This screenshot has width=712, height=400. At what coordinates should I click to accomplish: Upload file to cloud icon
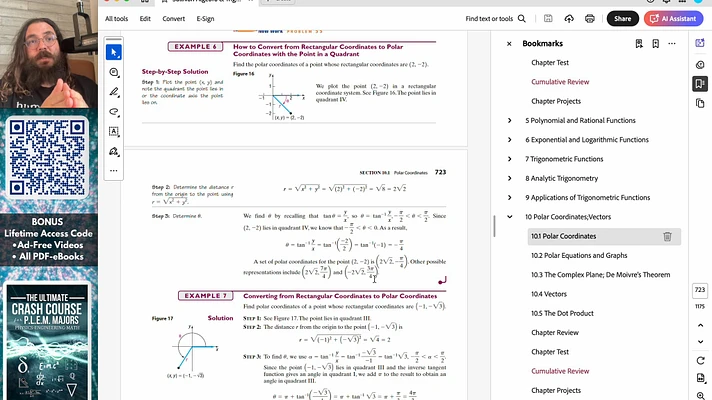[569, 19]
